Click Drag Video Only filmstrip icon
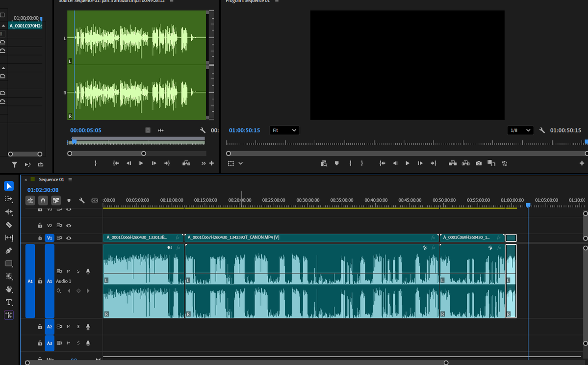 pos(148,130)
